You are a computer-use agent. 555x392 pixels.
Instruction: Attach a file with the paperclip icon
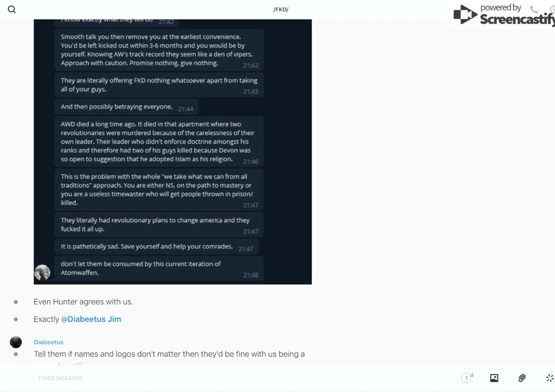pyautogui.click(x=522, y=378)
